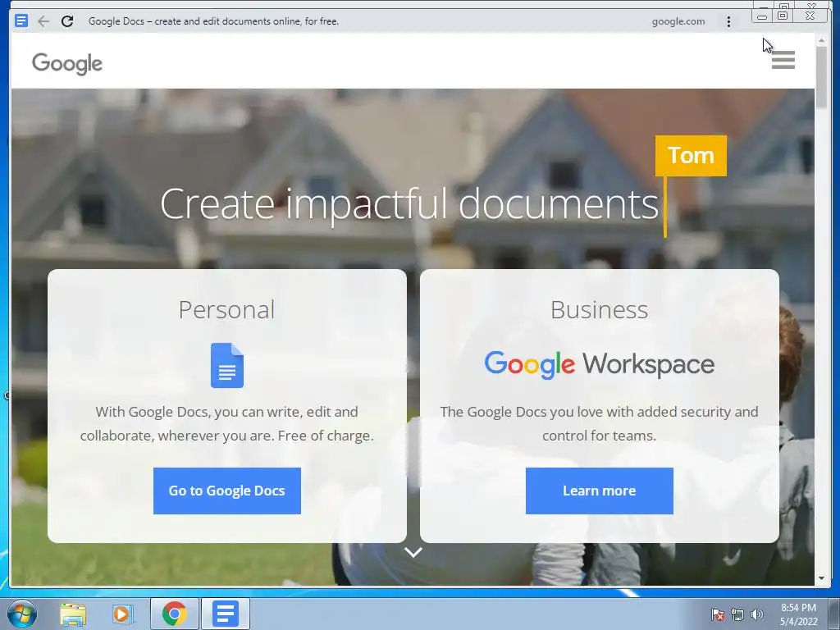Click the blue Docs document icon under Personal
This screenshot has width=840, height=630.
point(227,365)
